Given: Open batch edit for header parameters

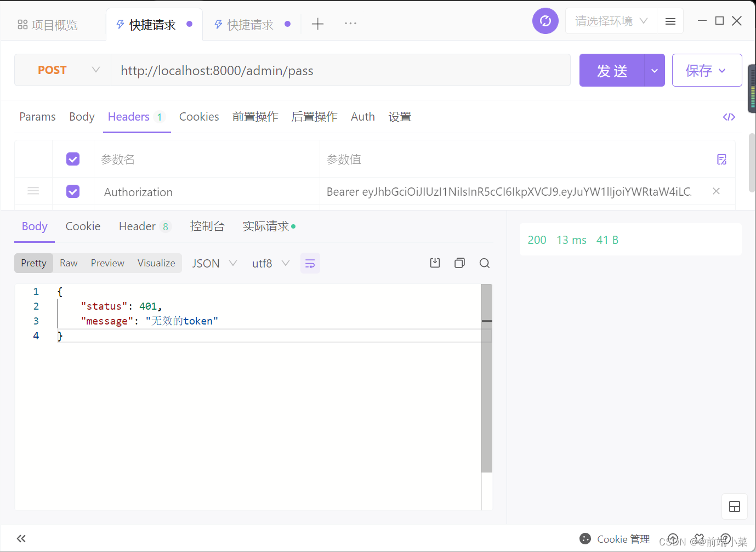Looking at the screenshot, I should point(721,159).
